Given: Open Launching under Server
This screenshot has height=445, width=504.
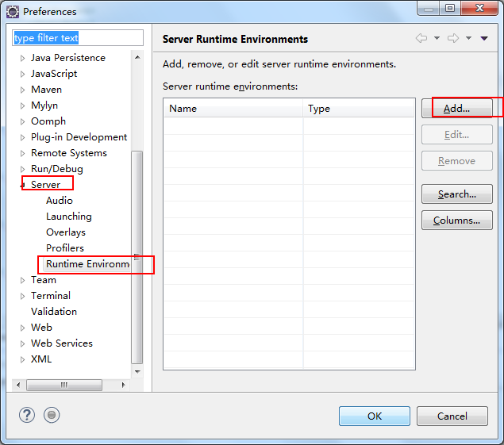Looking at the screenshot, I should (x=69, y=217).
